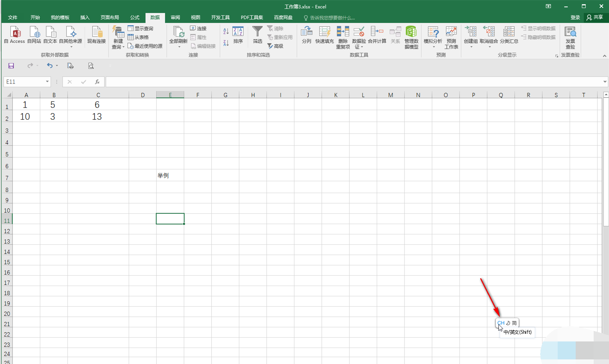The height and width of the screenshot is (364, 609).
Task: Collapse the ribbon with the arrow
Action: [x=604, y=56]
